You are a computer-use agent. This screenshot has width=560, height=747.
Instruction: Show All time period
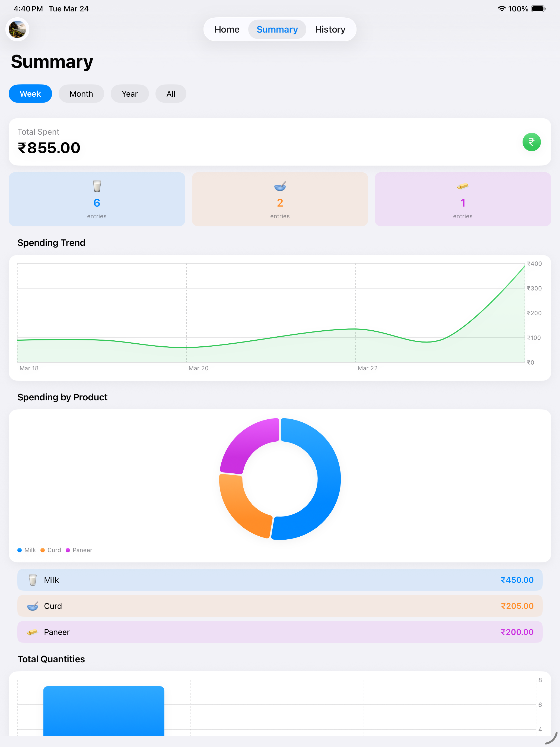coord(171,94)
